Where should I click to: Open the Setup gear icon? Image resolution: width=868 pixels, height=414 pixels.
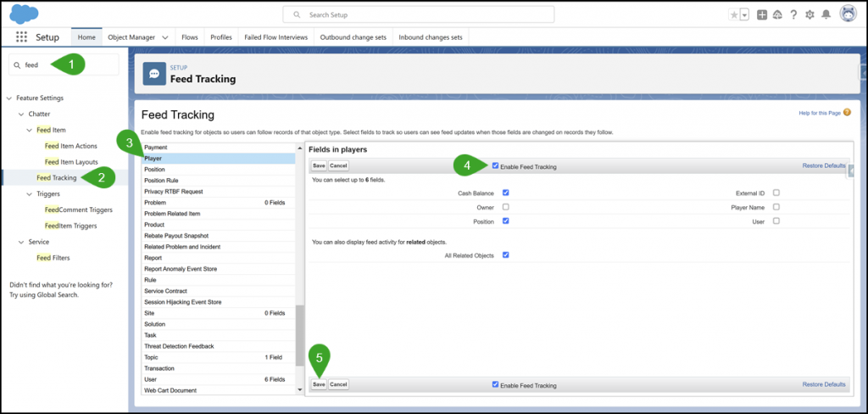click(x=810, y=15)
